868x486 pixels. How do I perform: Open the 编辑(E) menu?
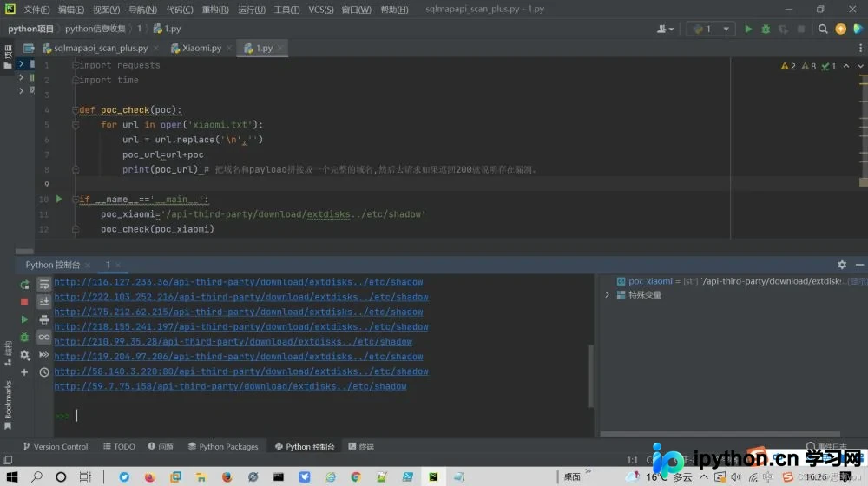(x=71, y=10)
